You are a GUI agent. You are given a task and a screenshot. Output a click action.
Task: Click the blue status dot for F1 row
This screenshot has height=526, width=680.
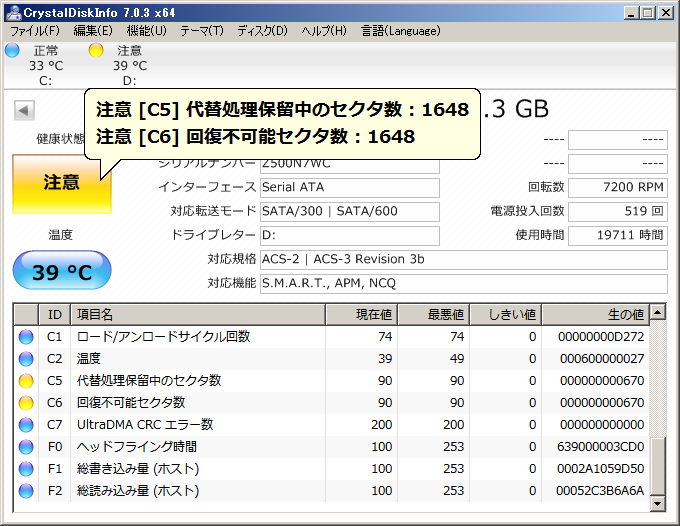26,469
